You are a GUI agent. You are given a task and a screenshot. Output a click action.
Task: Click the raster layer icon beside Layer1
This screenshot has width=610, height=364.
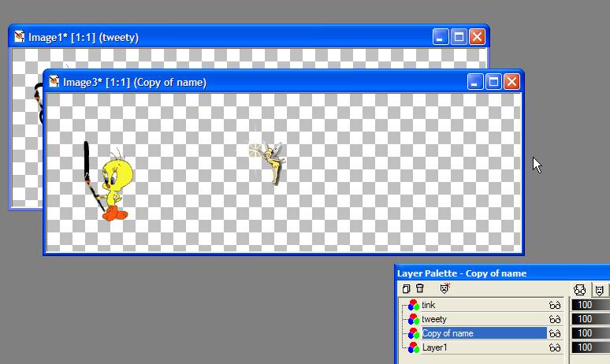coord(414,347)
